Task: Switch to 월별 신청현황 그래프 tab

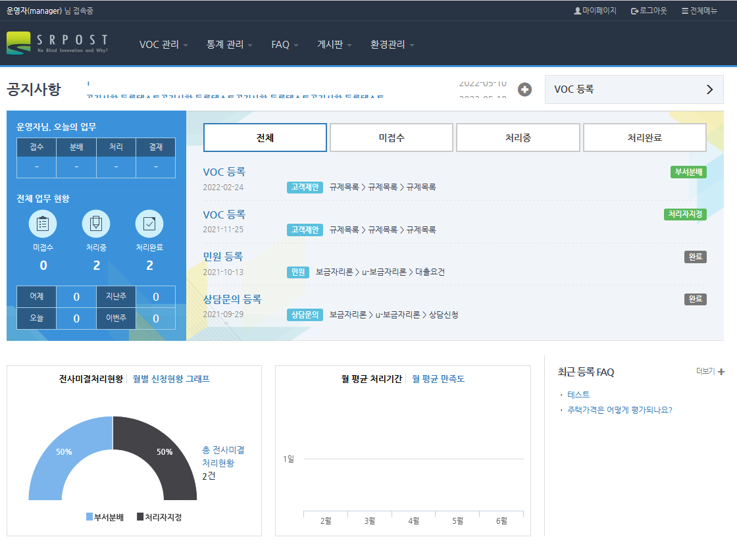Action: point(171,379)
